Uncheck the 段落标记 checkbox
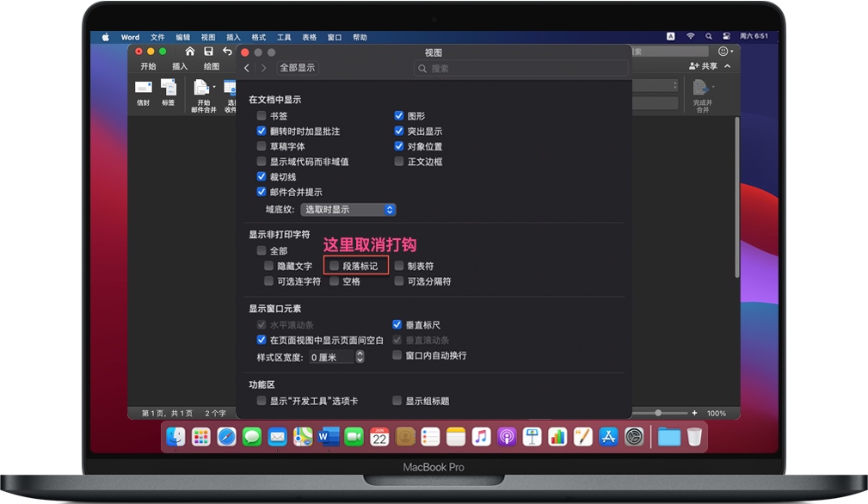Image resolution: width=868 pixels, height=504 pixels. 335,265
